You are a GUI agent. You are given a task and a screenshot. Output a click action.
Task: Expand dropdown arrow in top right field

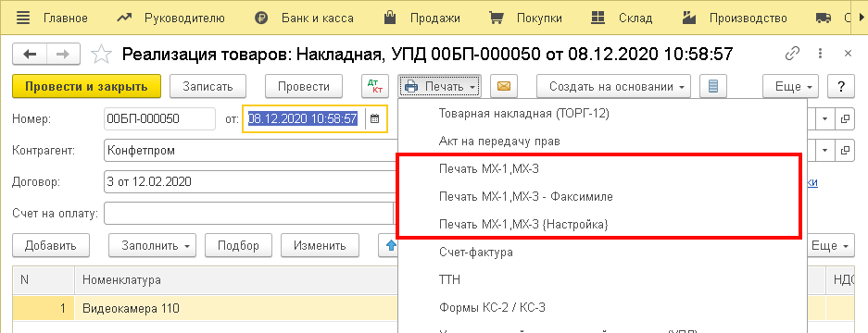pyautogui.click(x=824, y=118)
